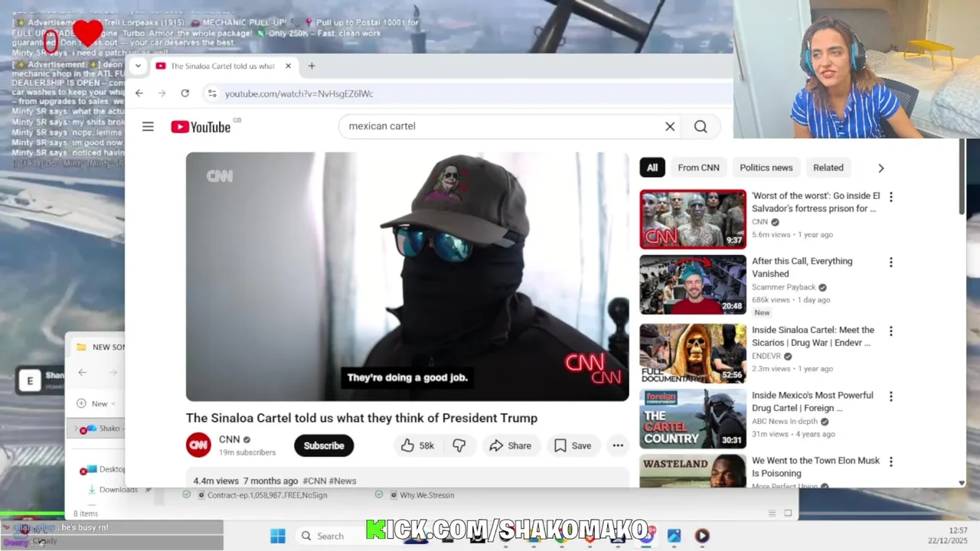Screen dimensions: 980x551
Task: Select the 'Politics news' filter chip
Action: point(766,168)
